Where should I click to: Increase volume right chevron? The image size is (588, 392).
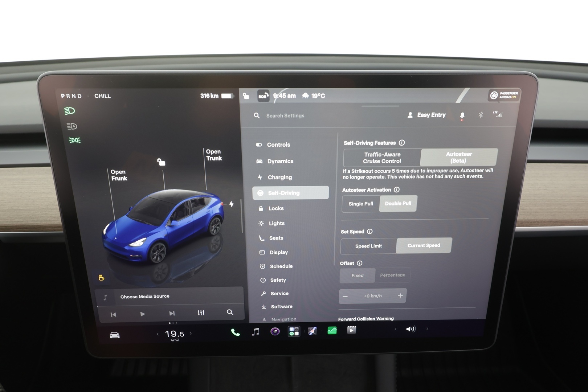pyautogui.click(x=427, y=328)
